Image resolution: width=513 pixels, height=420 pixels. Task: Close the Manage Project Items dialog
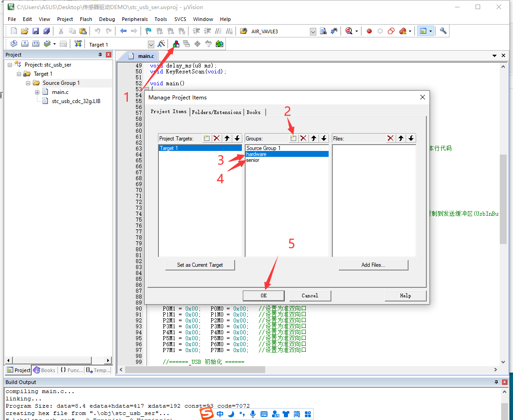(422, 97)
